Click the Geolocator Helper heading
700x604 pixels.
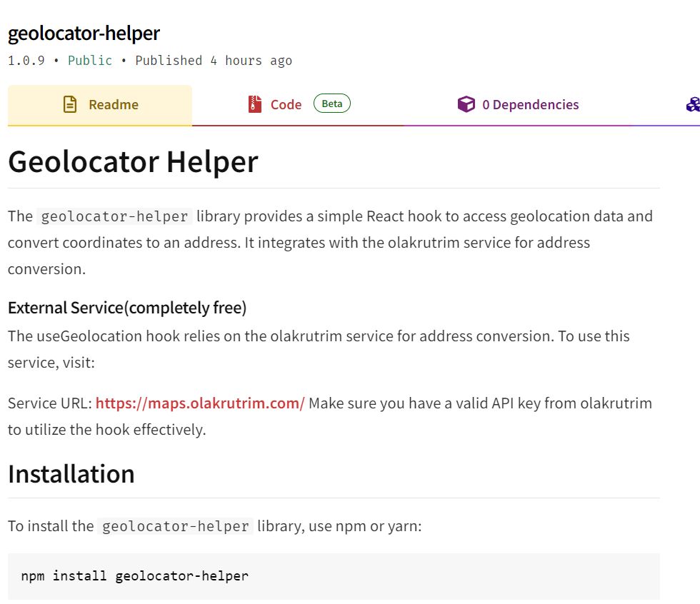pos(133,161)
